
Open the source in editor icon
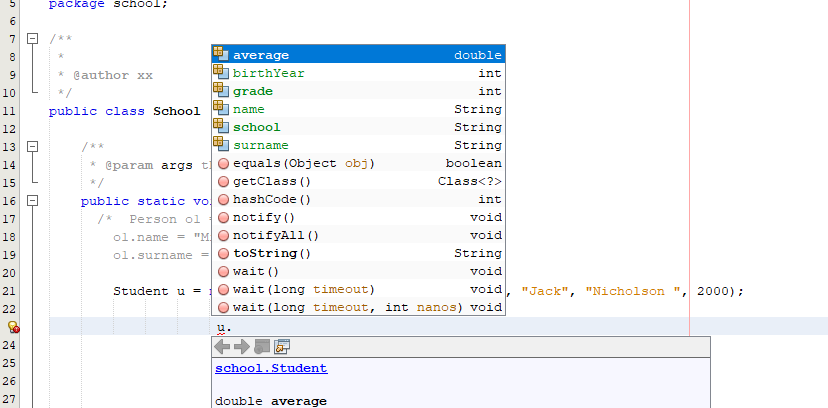pos(282,347)
